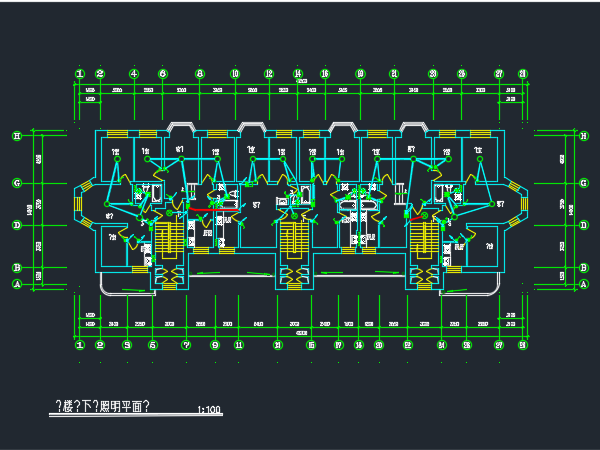Screen dimensions: 600x450
Task: Select the drawing title text ending in 照明平面
Action: [103, 406]
